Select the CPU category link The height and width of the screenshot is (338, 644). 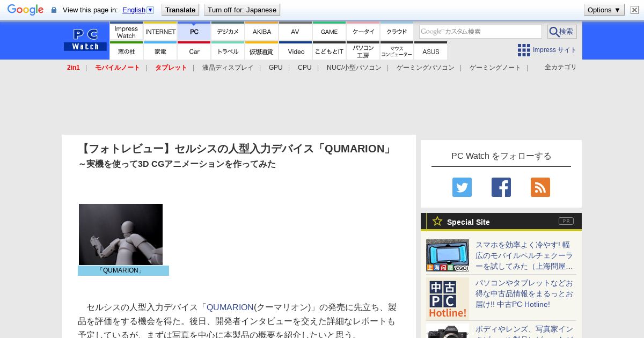click(x=305, y=68)
